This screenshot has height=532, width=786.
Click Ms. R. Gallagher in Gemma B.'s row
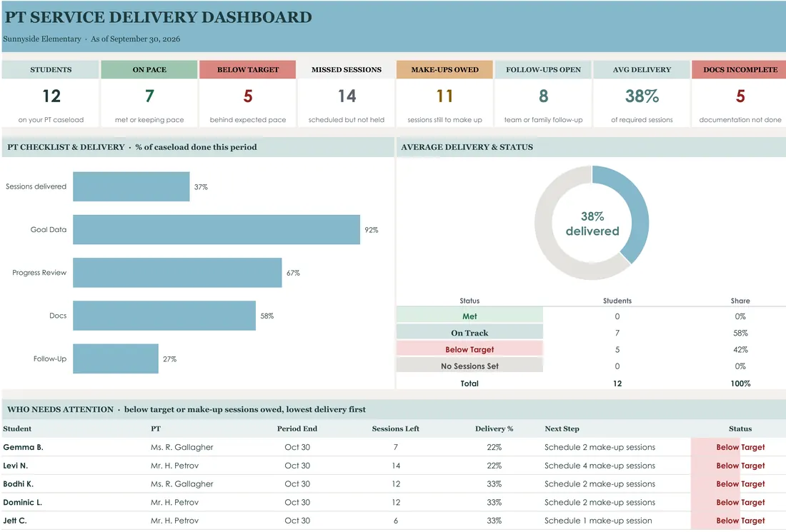tap(182, 447)
